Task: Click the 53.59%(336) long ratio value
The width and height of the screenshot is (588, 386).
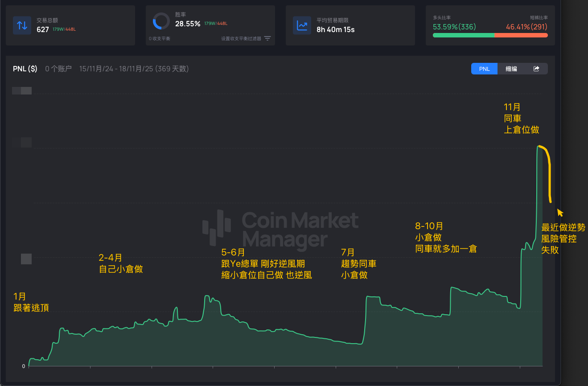Action: pyautogui.click(x=454, y=27)
